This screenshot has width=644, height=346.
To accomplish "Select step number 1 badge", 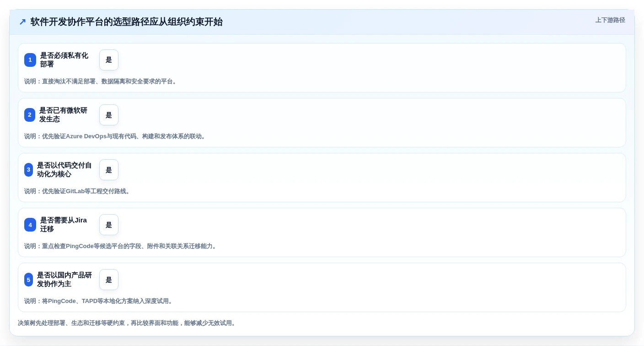I will (x=30, y=60).
